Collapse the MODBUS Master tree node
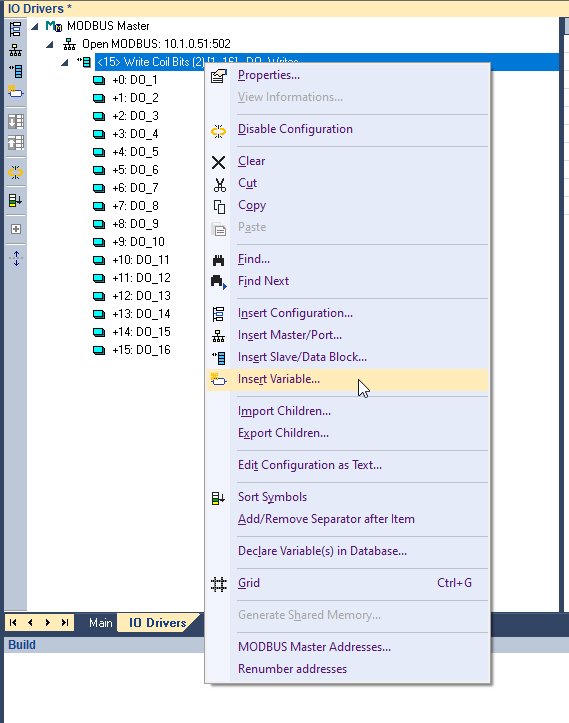Image resolution: width=569 pixels, height=723 pixels. click(35, 26)
